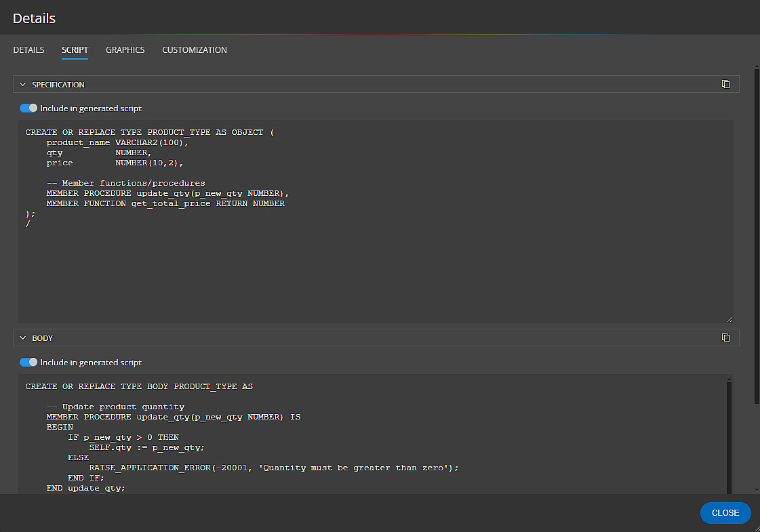This screenshot has height=532, width=760.
Task: Click the resize grip of the specification editor
Action: click(730, 318)
